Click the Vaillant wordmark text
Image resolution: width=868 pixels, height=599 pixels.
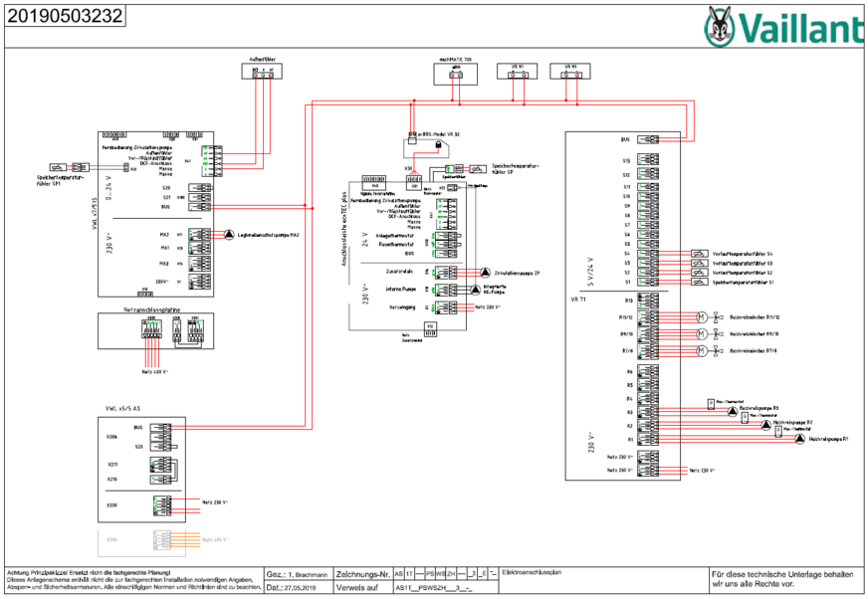click(800, 28)
